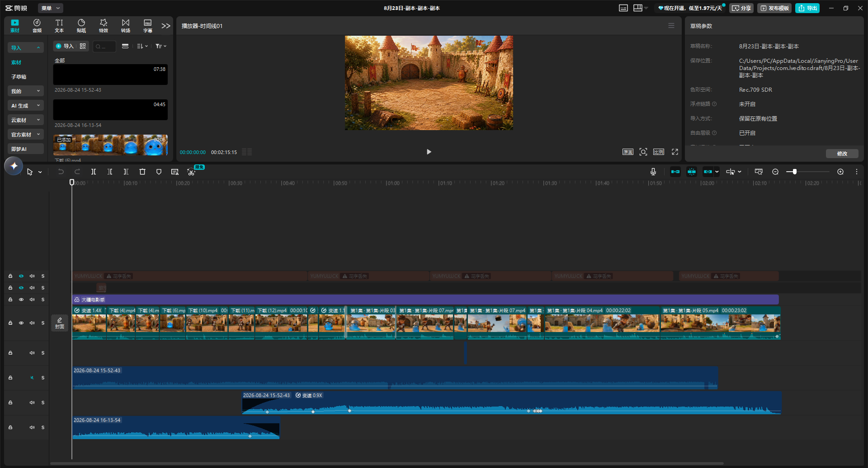This screenshot has width=868, height=468.
Task: Hide the main video track eye icon
Action: click(x=21, y=323)
